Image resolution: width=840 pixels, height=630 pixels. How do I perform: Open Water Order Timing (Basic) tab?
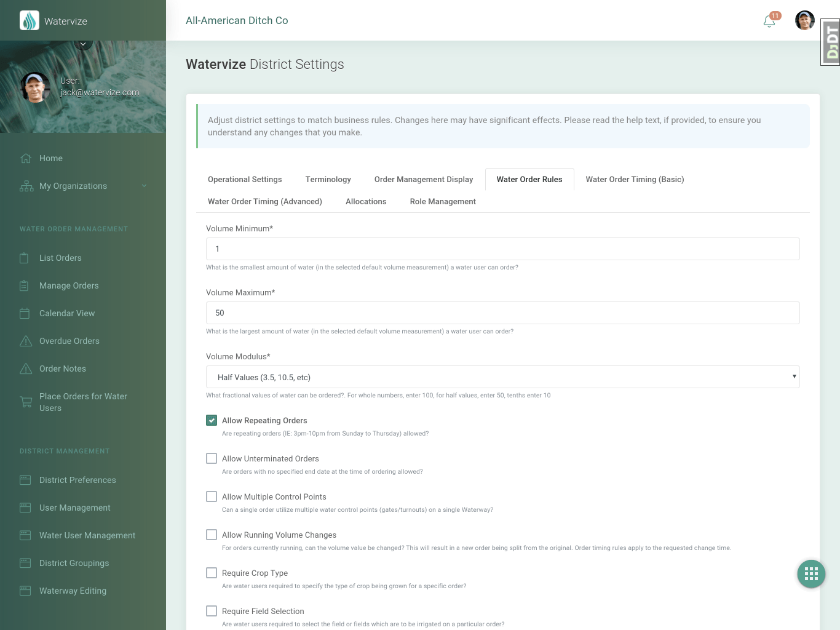[x=635, y=180]
